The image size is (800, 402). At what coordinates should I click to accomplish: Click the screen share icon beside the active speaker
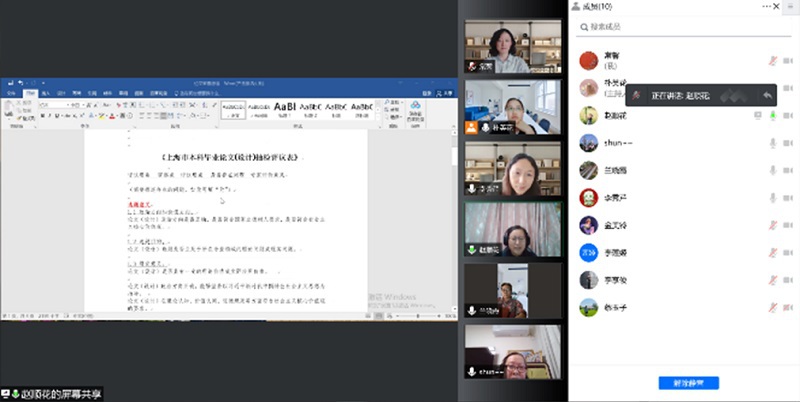pos(757,115)
